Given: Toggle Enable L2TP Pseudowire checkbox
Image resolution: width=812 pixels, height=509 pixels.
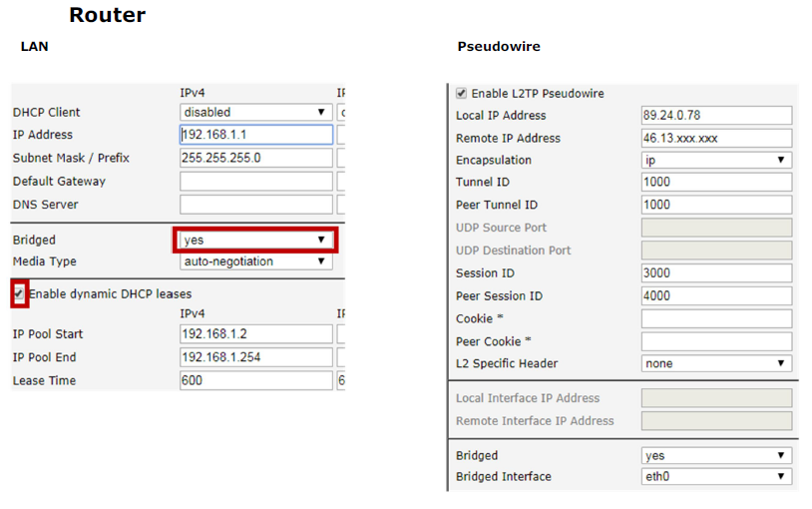Looking at the screenshot, I should coord(461,94).
